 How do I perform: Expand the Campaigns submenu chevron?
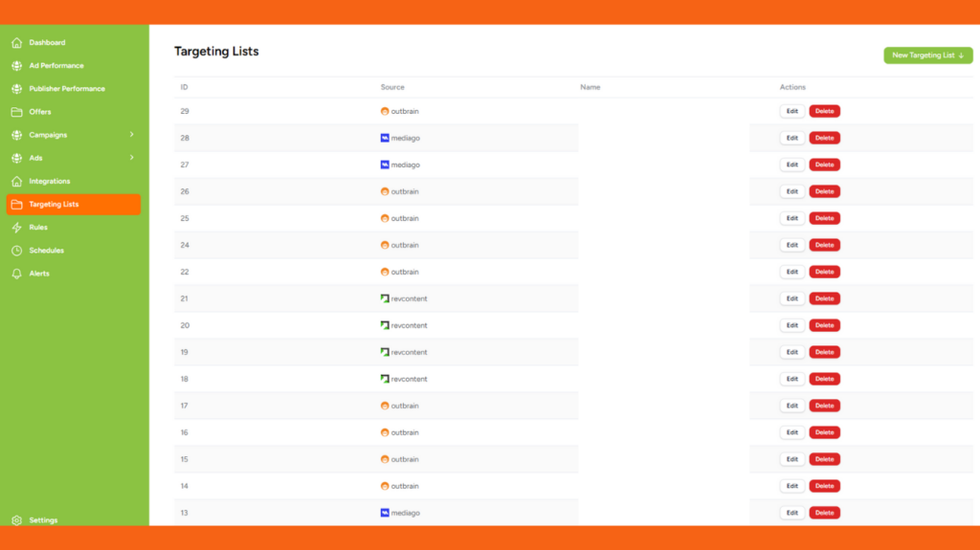click(x=132, y=135)
